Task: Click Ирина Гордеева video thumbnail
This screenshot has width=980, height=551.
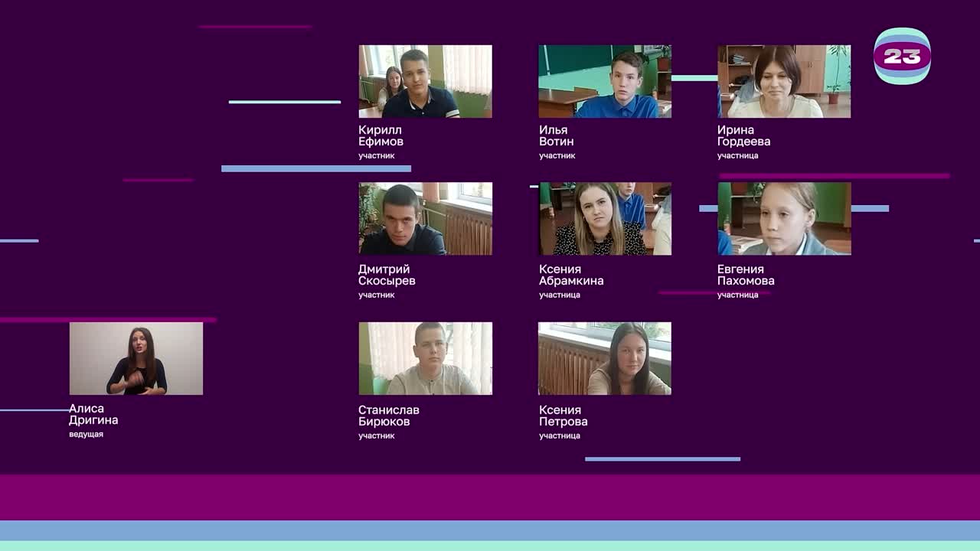Action: click(x=783, y=81)
